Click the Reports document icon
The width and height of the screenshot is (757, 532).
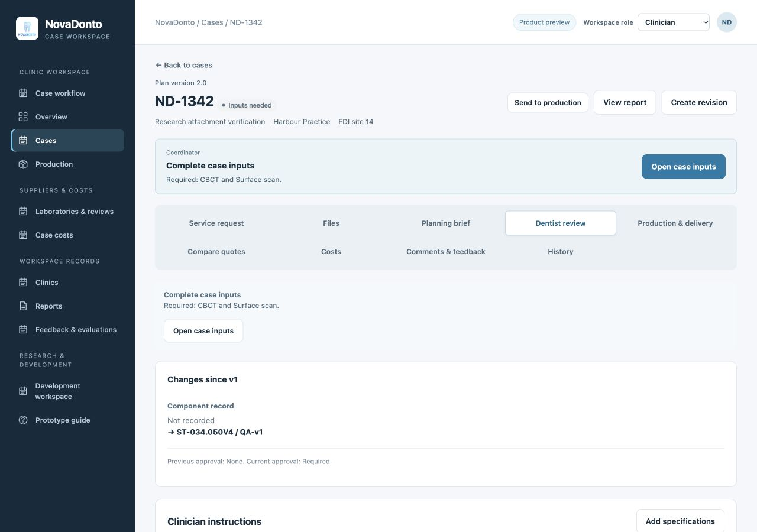pos(23,306)
